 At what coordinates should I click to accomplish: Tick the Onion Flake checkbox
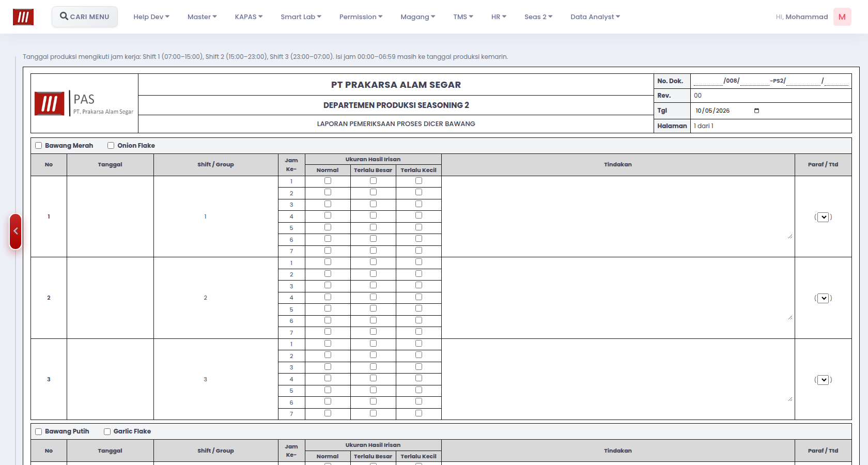(x=111, y=146)
